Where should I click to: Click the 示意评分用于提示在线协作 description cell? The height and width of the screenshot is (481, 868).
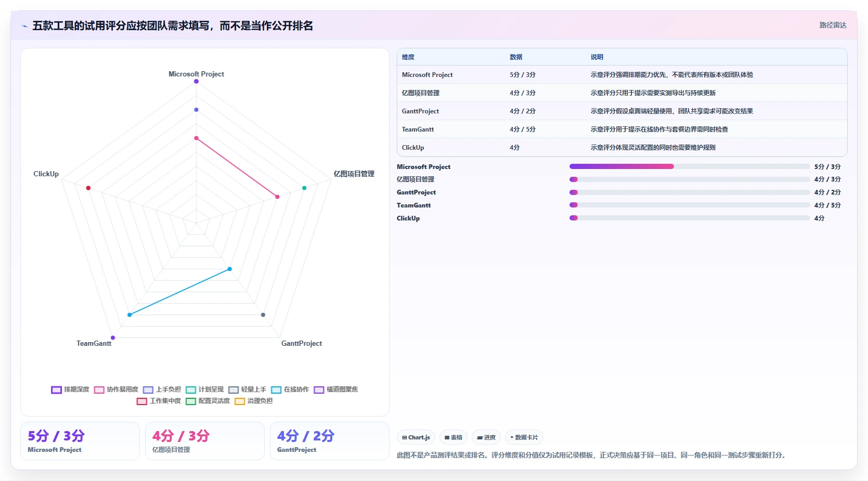point(659,129)
